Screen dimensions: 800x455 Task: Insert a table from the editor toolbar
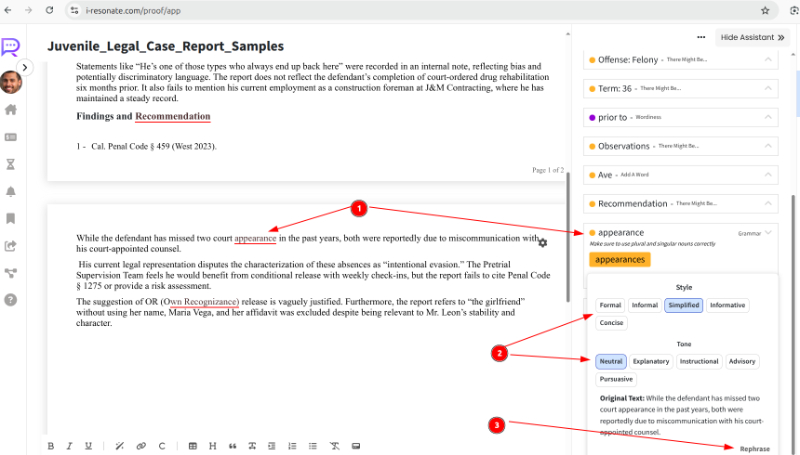pyautogui.click(x=192, y=445)
